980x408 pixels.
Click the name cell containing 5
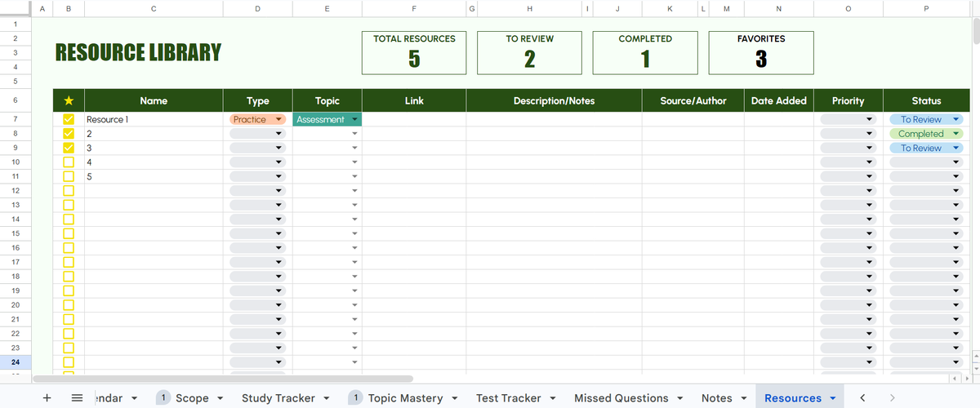pos(154,176)
